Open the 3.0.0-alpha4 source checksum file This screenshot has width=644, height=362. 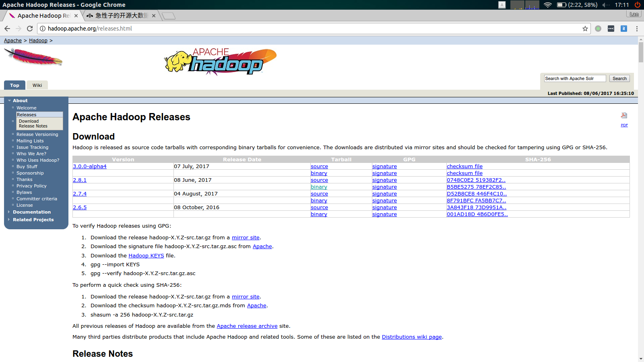coord(464,167)
